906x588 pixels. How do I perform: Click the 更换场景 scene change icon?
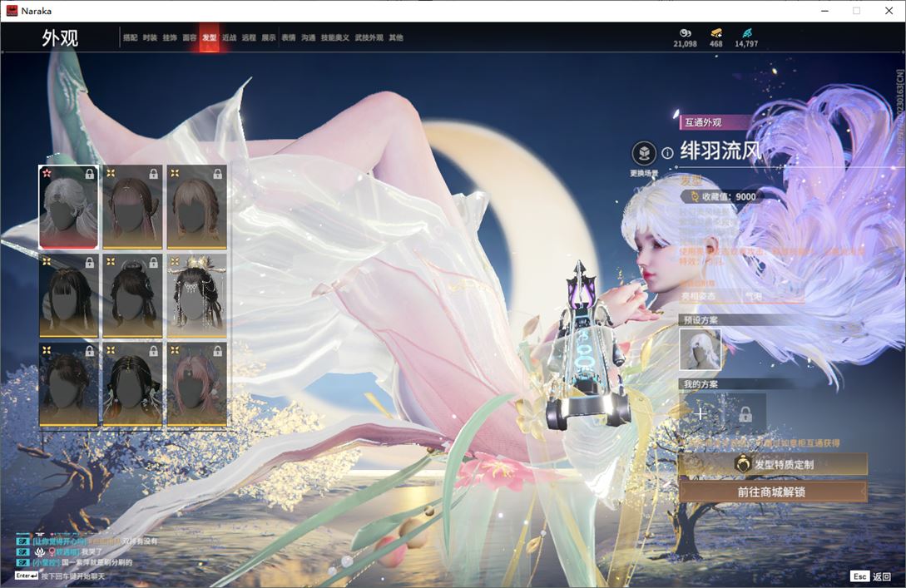click(644, 154)
